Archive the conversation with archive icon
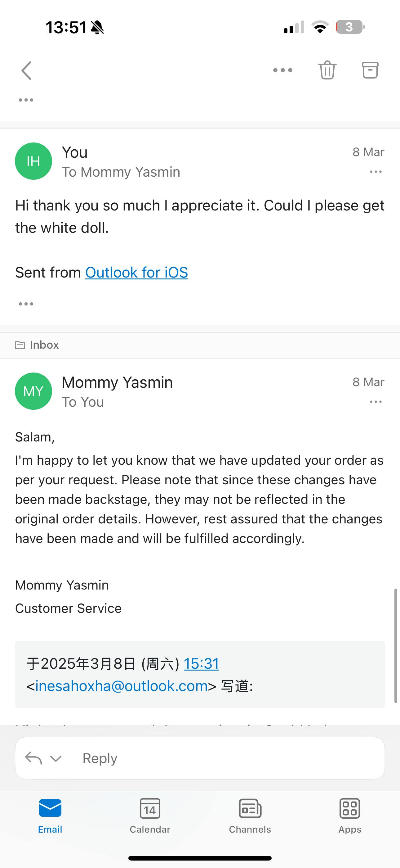The image size is (400, 868). pos(370,70)
